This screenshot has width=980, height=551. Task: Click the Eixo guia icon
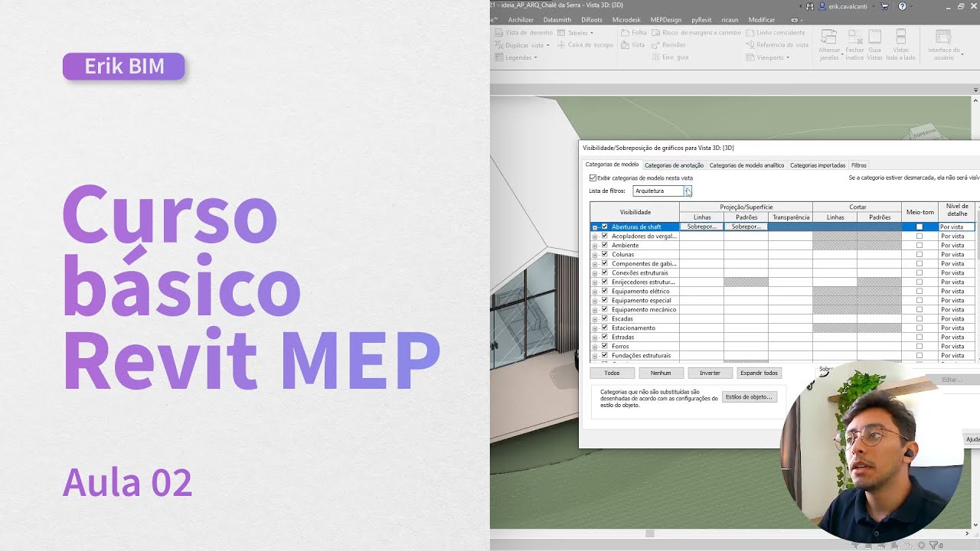click(x=656, y=57)
